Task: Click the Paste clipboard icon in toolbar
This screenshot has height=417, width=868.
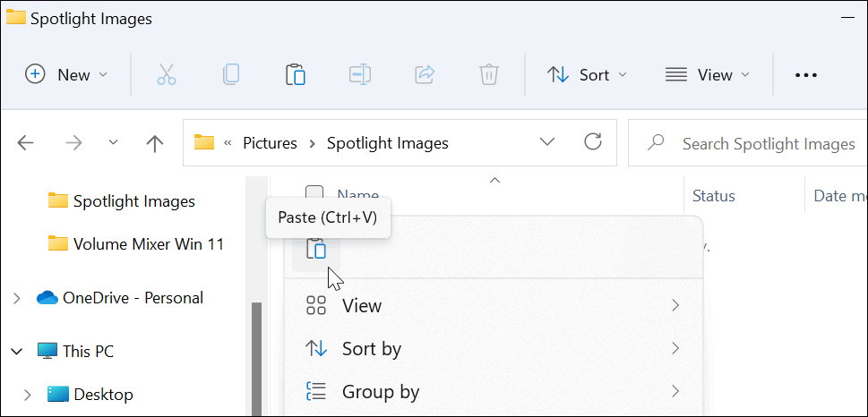Action: (296, 75)
